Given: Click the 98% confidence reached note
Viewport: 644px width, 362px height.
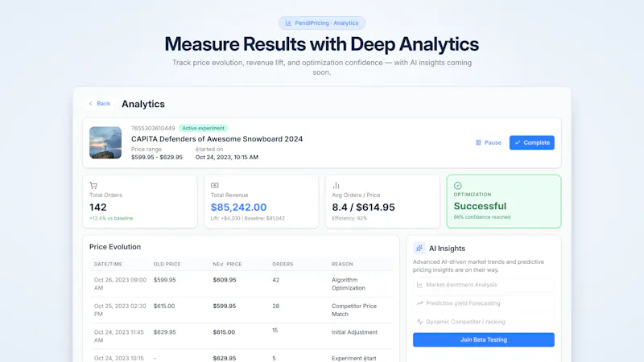Looking at the screenshot, I should coord(482,217).
